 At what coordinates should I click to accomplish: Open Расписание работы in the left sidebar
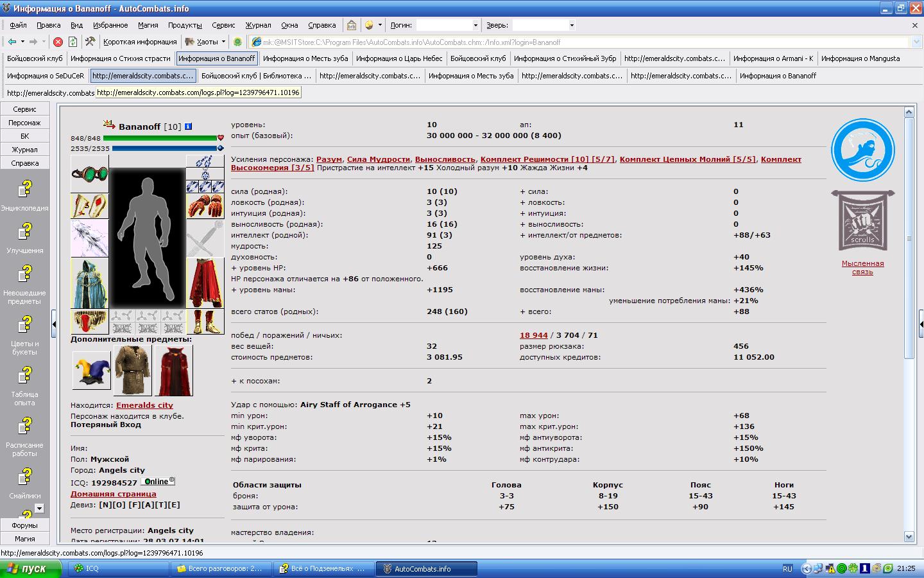[24, 436]
